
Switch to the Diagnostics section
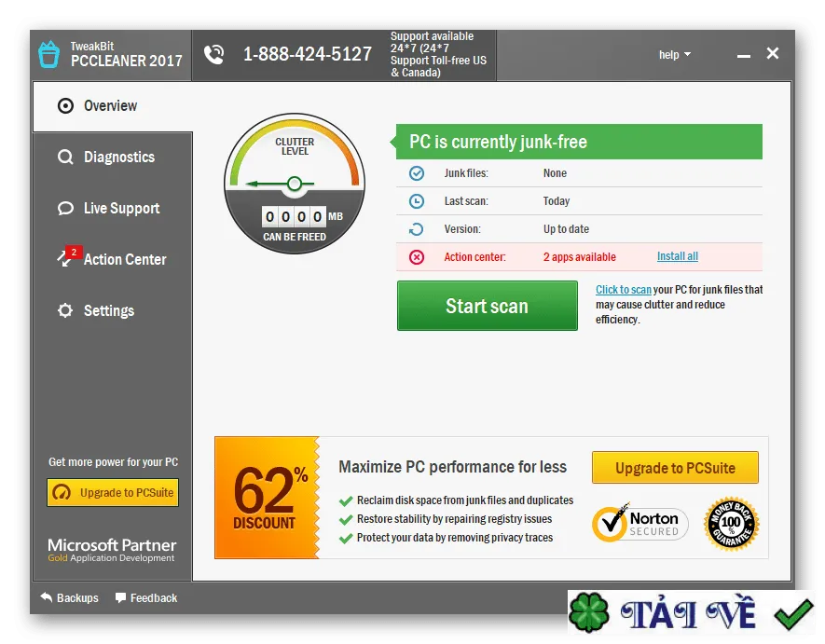tap(113, 157)
